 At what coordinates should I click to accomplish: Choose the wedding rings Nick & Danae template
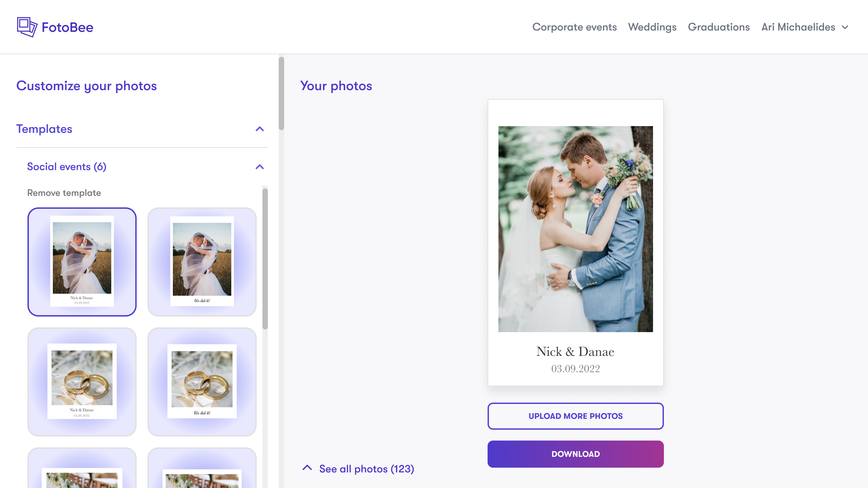click(x=82, y=382)
